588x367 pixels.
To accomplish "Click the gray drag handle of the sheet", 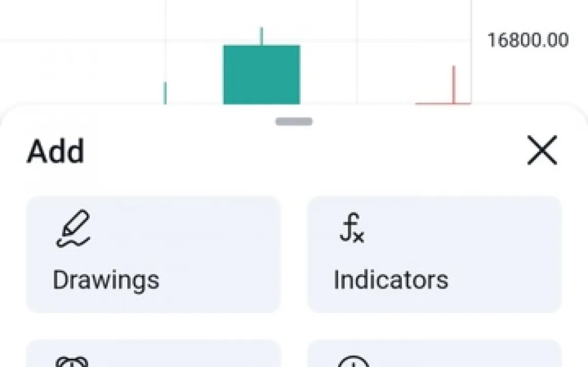I will click(293, 121).
